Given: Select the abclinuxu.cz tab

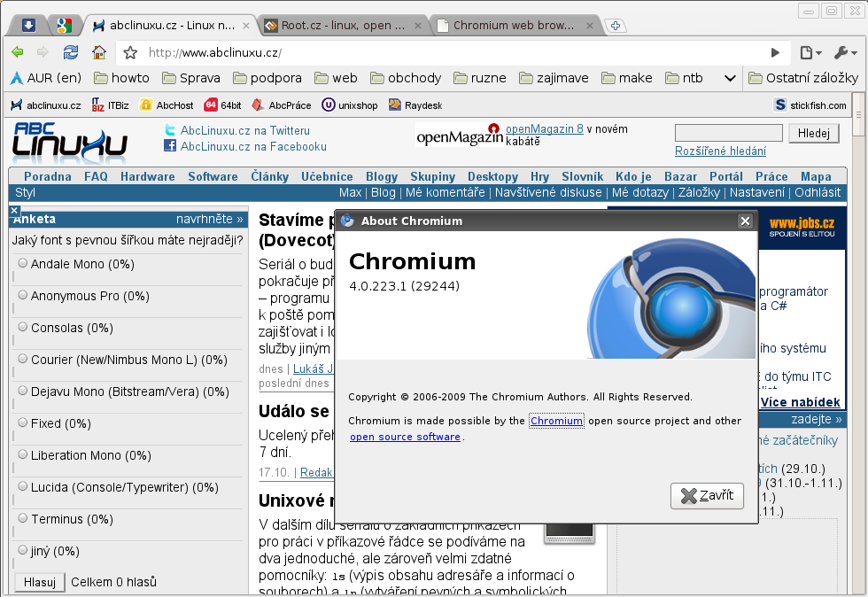Looking at the screenshot, I should (x=171, y=26).
